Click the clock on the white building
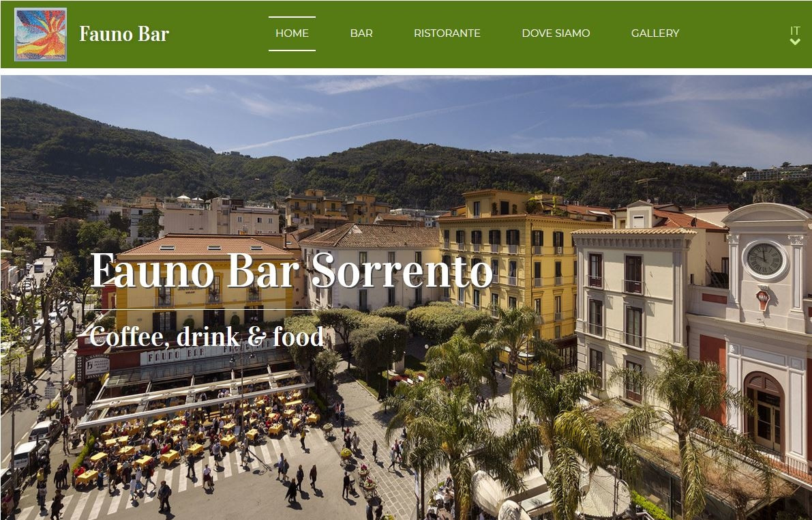812x520 pixels. [764, 259]
